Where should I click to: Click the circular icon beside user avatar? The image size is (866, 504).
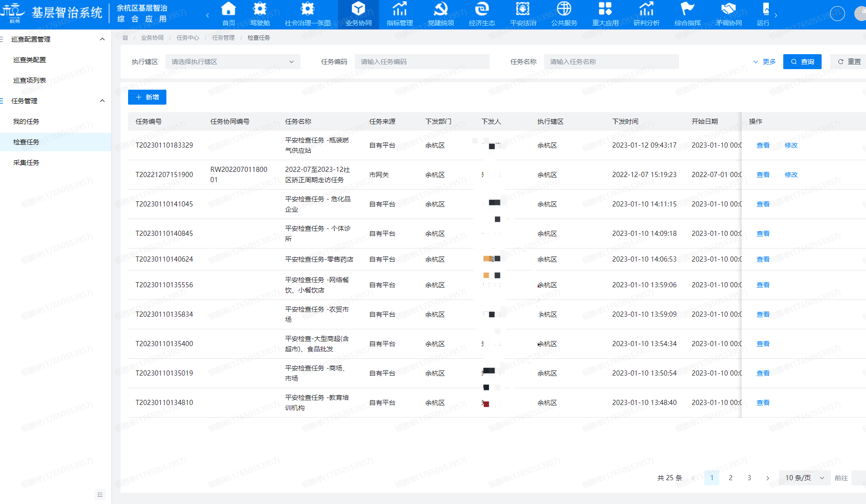pyautogui.click(x=837, y=14)
